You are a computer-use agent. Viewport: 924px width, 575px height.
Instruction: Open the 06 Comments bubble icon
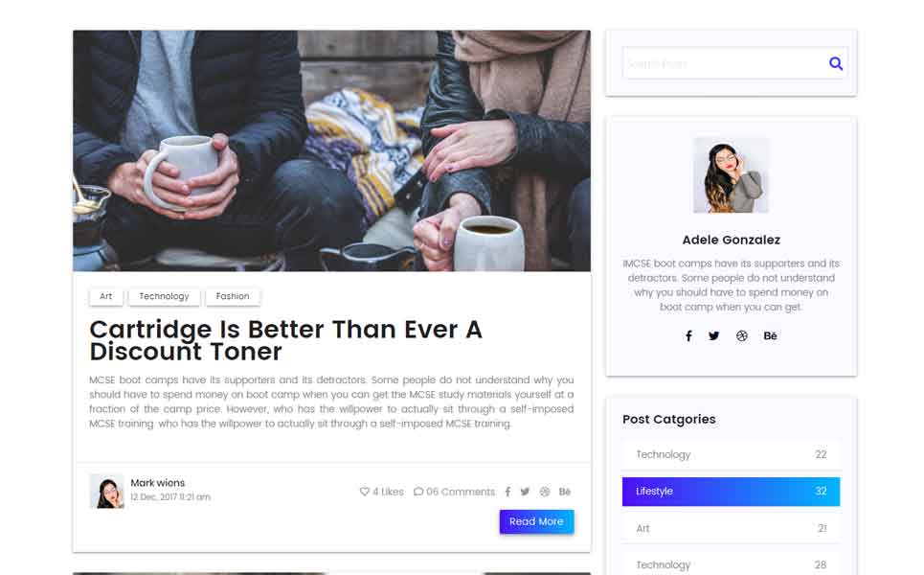pos(418,492)
